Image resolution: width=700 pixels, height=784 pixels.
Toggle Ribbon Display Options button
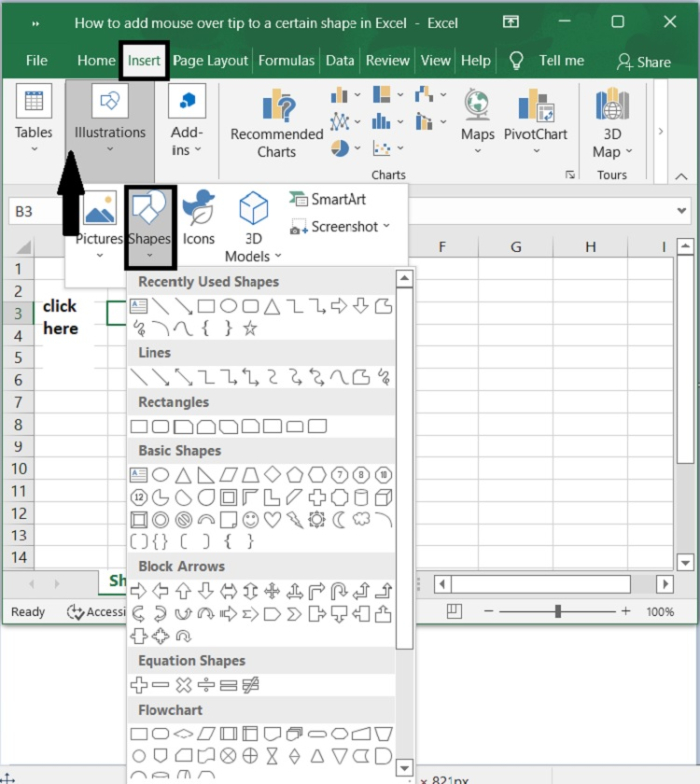(510, 22)
